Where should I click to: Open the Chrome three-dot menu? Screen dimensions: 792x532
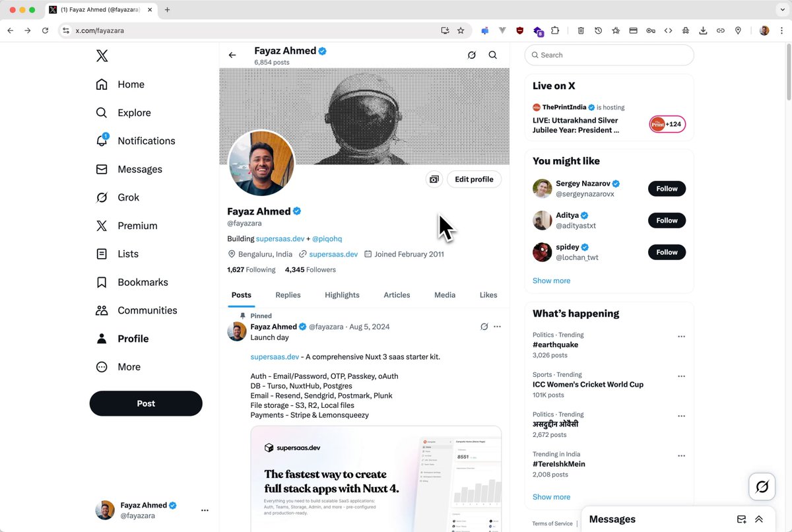point(782,30)
